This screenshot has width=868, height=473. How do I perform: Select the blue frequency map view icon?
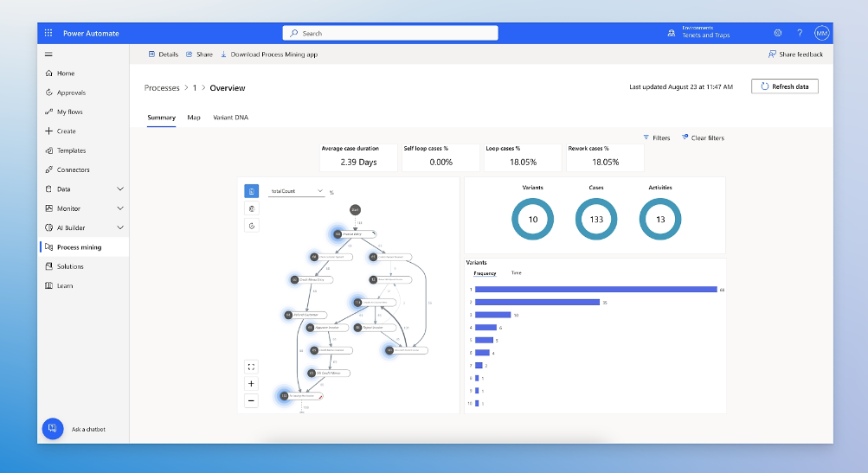click(251, 191)
